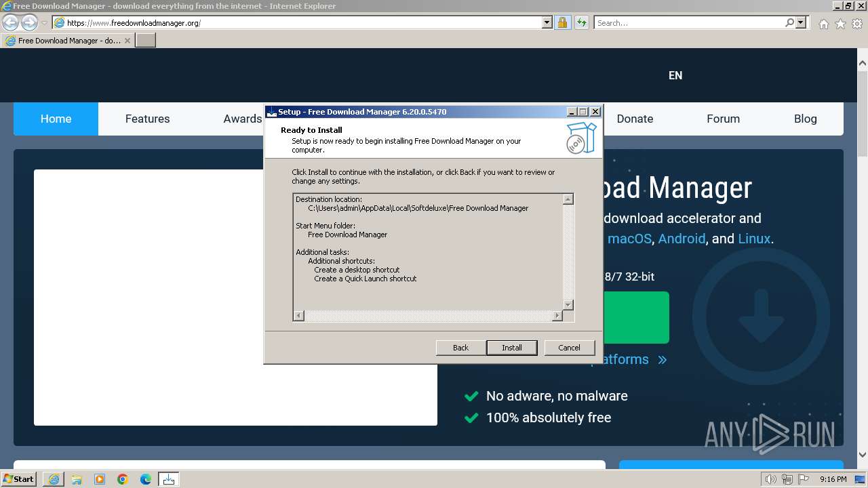Select the FDM setup taskbar icon
The image size is (868, 488).
[x=169, y=479]
